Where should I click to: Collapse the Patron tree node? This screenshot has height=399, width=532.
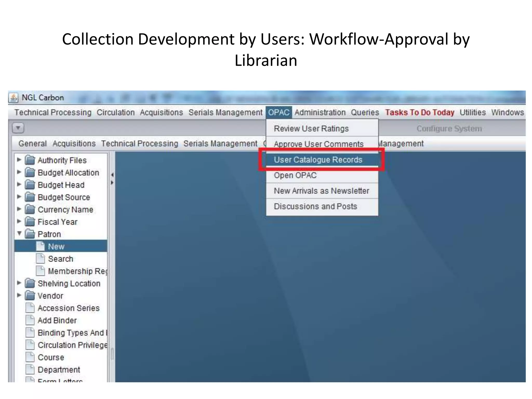tap(19, 234)
